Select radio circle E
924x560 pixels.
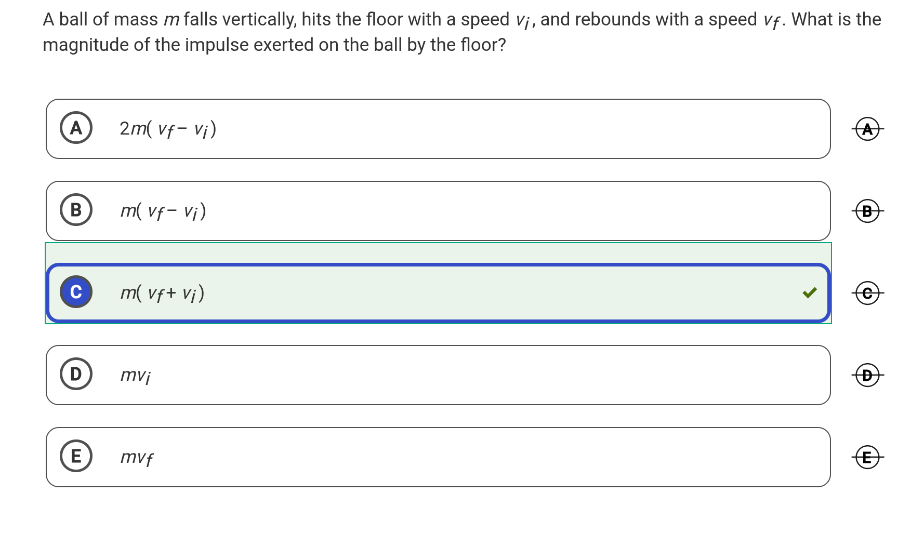click(x=76, y=456)
